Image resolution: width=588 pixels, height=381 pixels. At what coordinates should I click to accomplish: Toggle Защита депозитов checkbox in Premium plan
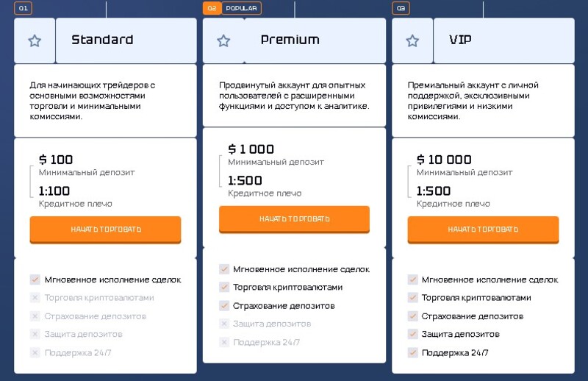pyautogui.click(x=224, y=324)
